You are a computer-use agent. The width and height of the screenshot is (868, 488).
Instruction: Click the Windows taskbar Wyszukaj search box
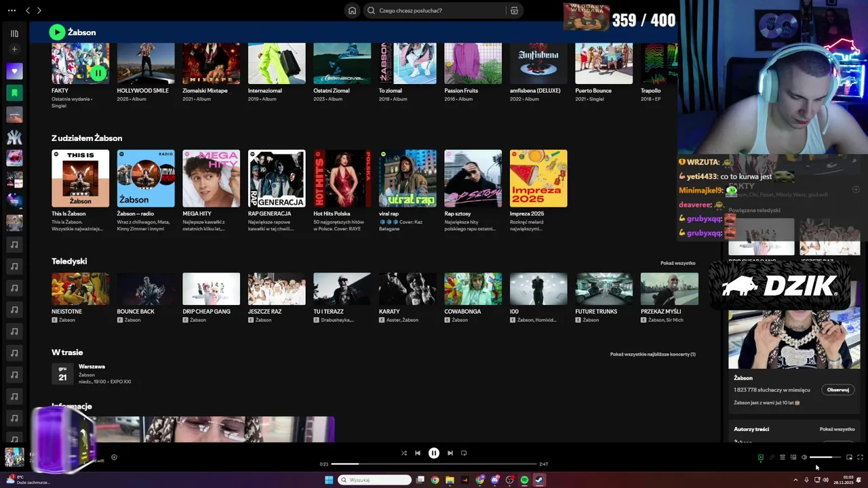pyautogui.click(x=375, y=480)
